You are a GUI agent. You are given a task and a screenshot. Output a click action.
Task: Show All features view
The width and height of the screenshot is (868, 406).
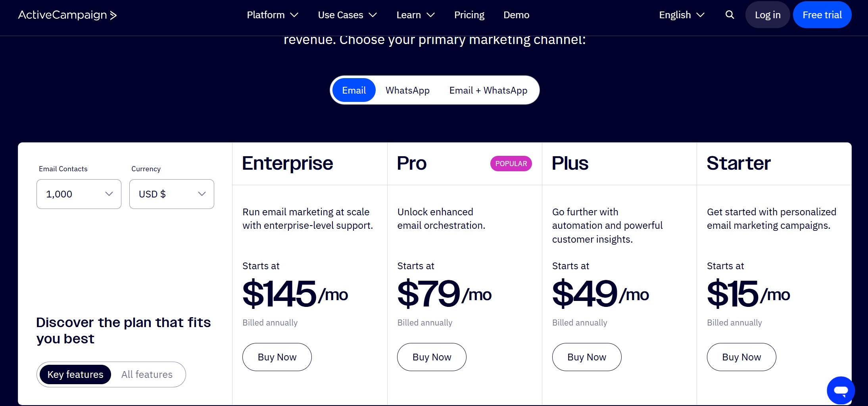(x=147, y=375)
